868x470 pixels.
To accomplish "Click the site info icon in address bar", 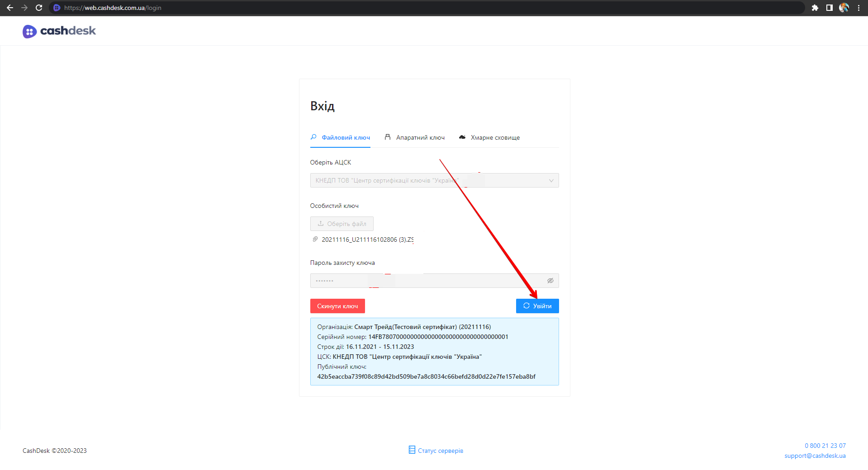I will point(57,8).
